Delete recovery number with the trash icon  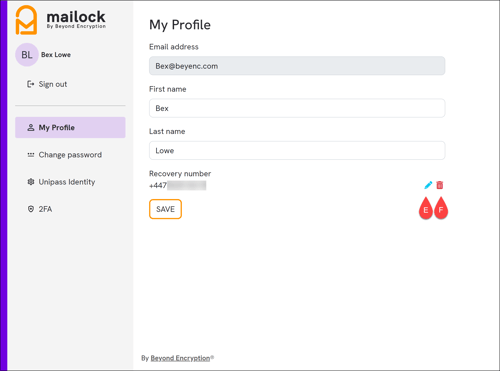coord(440,185)
